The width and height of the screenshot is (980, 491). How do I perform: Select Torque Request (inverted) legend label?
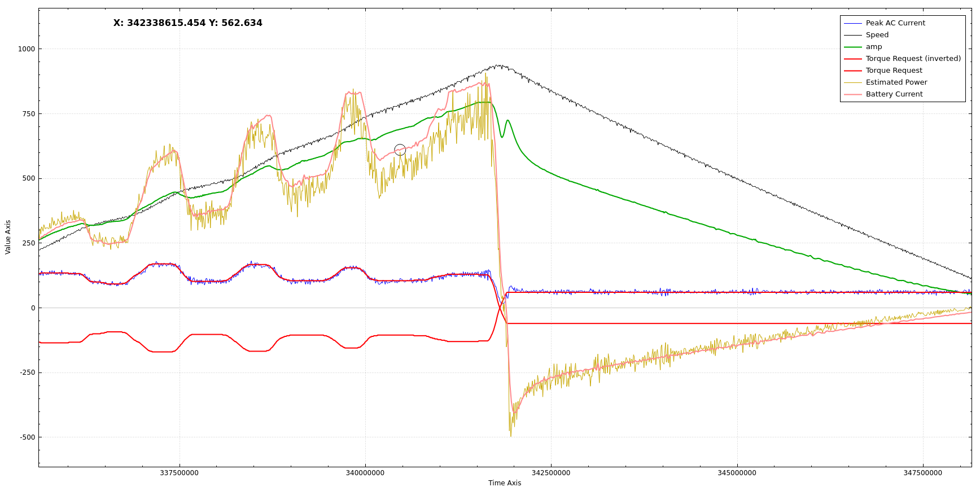tap(913, 59)
